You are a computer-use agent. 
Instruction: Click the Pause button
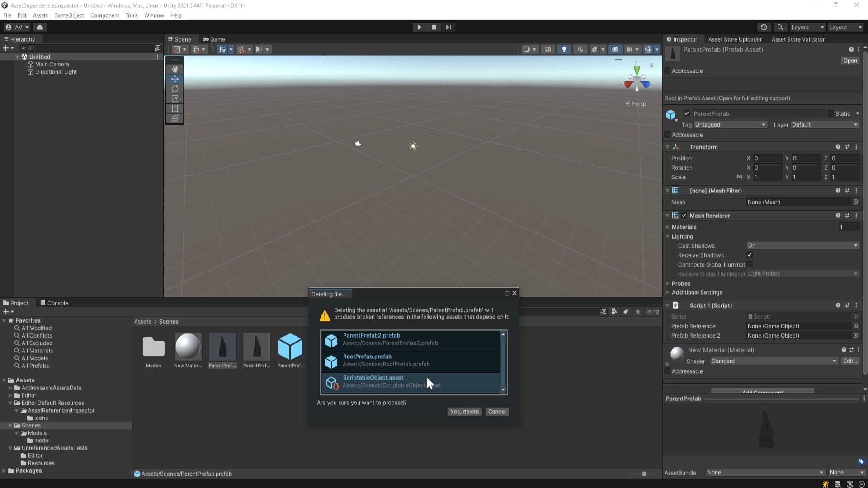click(434, 27)
